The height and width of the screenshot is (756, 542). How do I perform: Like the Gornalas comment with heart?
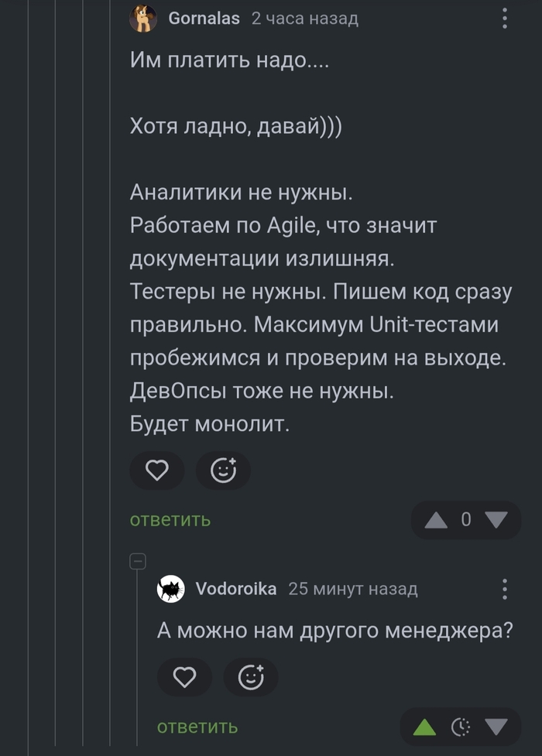pyautogui.click(x=157, y=470)
